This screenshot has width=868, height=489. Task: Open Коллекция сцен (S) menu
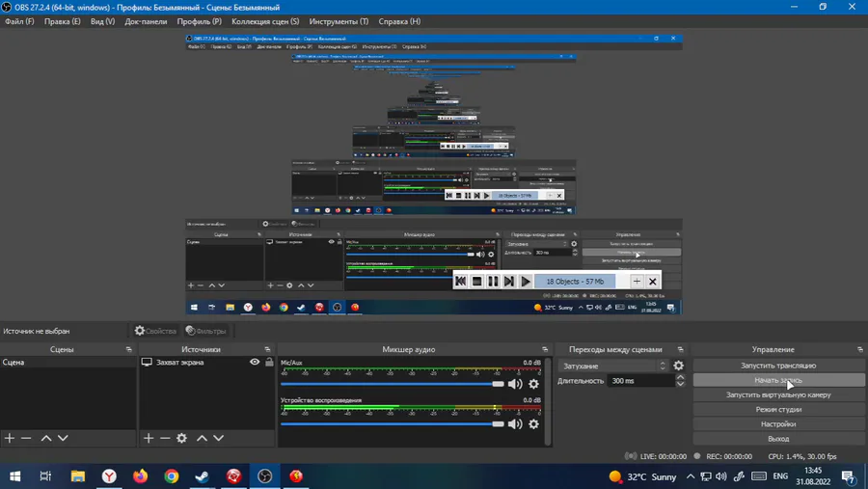pos(265,21)
